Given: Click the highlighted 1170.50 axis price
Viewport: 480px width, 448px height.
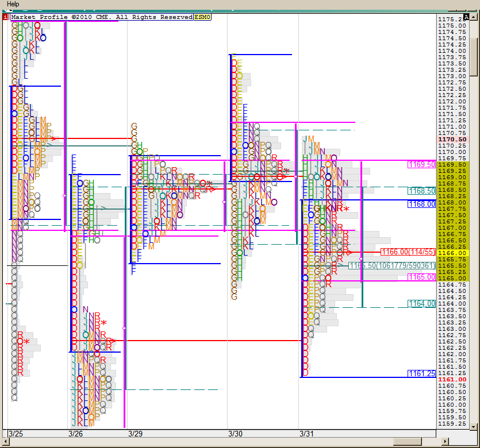Looking at the screenshot, I should click(x=452, y=140).
